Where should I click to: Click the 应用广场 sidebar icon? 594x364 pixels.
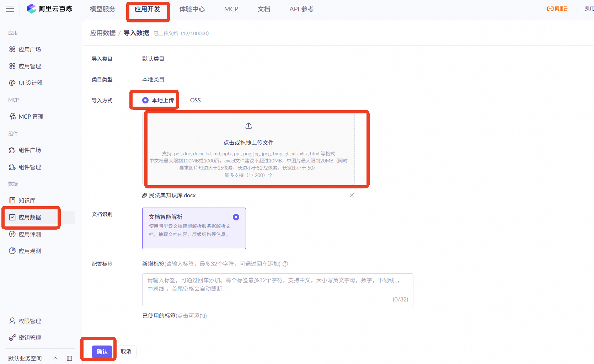[x=12, y=49]
